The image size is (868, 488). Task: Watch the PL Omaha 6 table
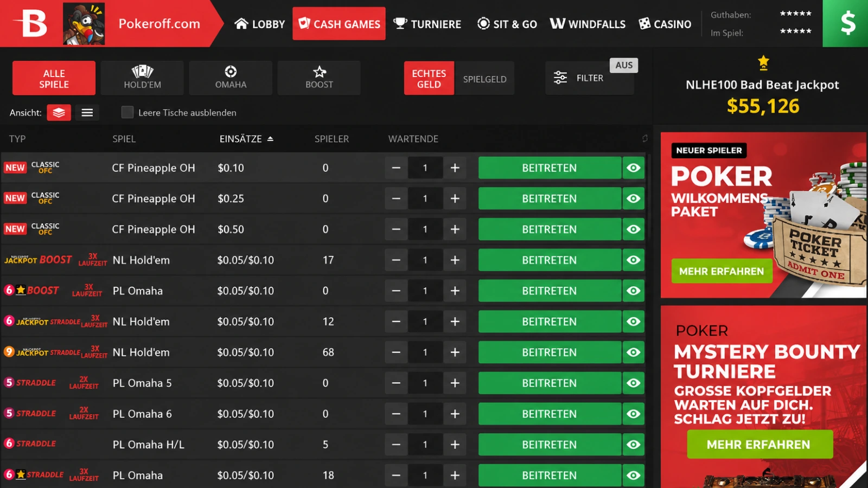coord(633,414)
